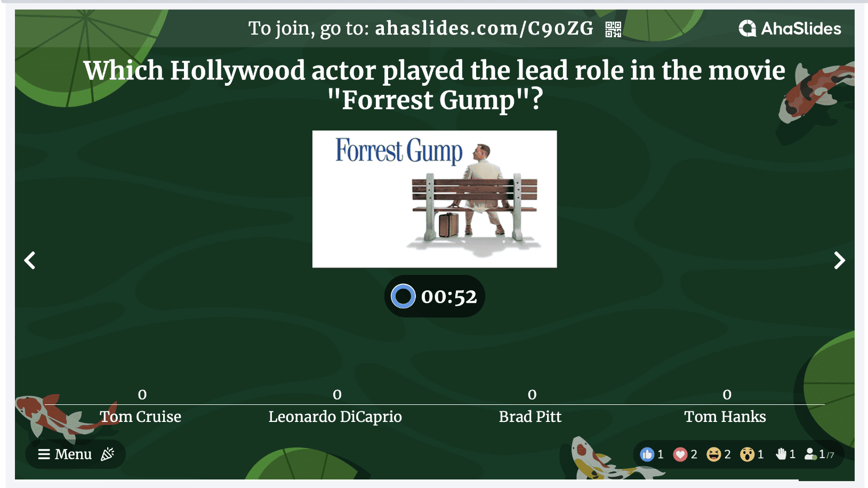Click the vote count above Tom Hanks
This screenshot has width=868, height=488.
(727, 395)
